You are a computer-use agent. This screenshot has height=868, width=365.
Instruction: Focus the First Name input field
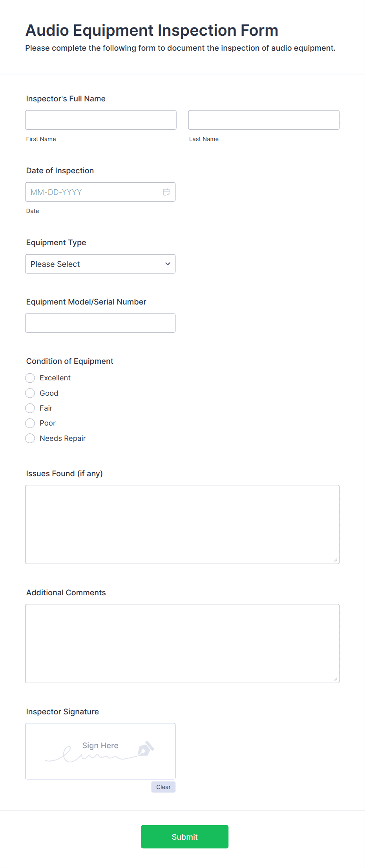[x=101, y=120]
